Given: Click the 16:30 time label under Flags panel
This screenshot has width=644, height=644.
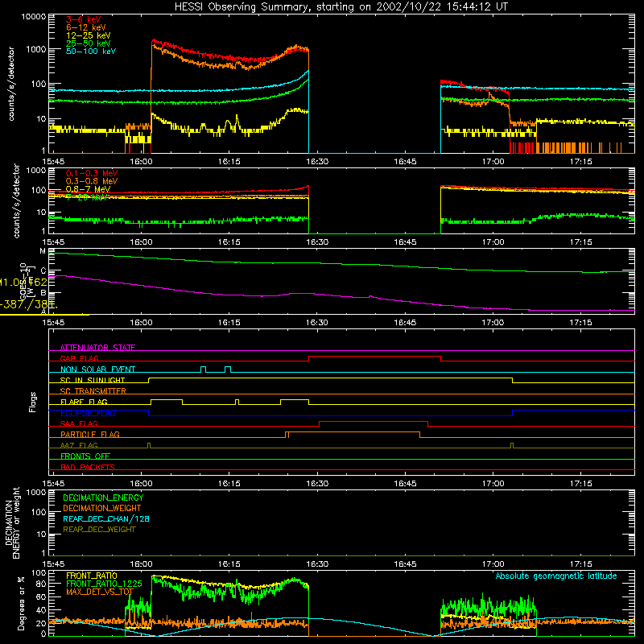Looking at the screenshot, I should tap(317, 484).
